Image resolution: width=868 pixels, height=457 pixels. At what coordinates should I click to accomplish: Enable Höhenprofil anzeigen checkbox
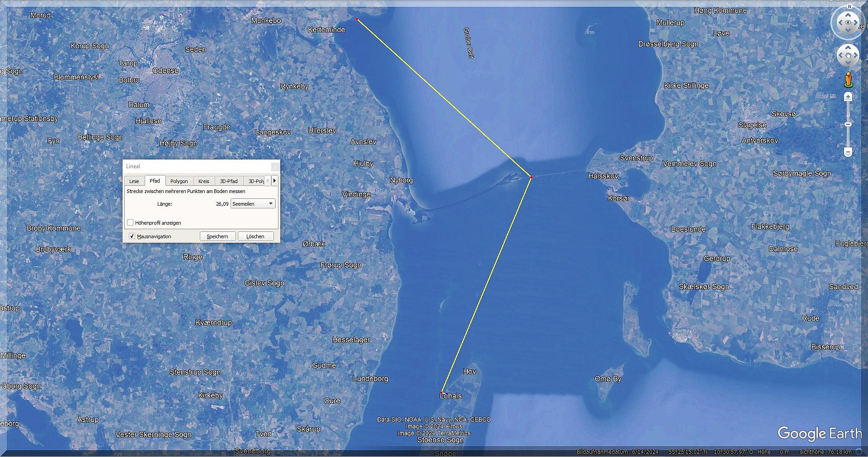(130, 222)
